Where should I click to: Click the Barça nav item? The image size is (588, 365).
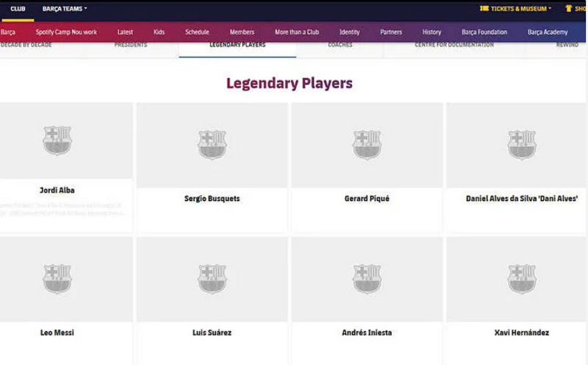[x=8, y=32]
